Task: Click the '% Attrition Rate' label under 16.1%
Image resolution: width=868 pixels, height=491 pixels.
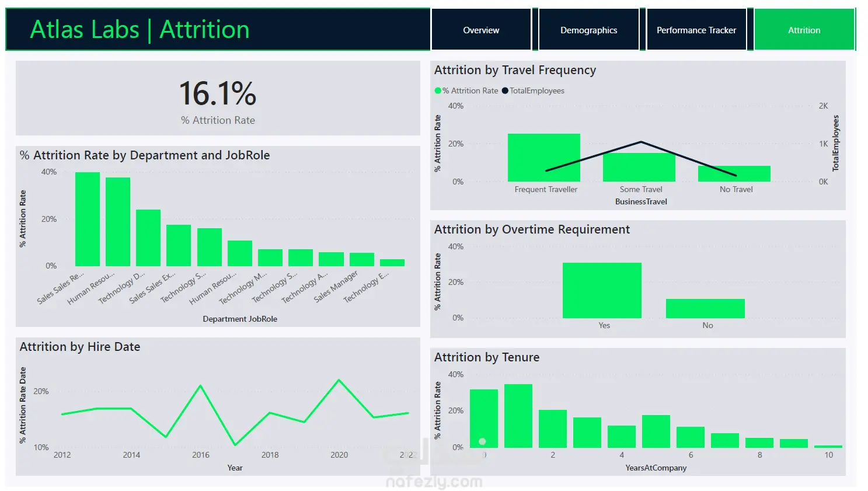Action: pyautogui.click(x=218, y=120)
